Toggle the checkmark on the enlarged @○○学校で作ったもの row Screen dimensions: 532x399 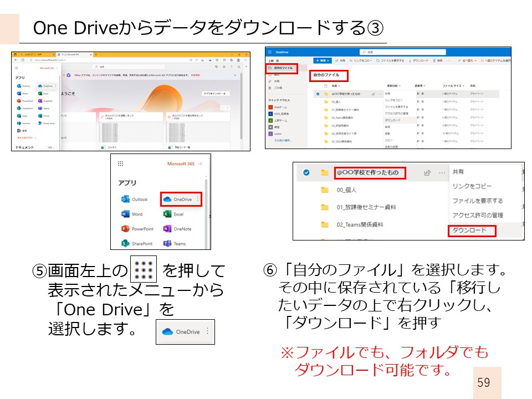[306, 172]
